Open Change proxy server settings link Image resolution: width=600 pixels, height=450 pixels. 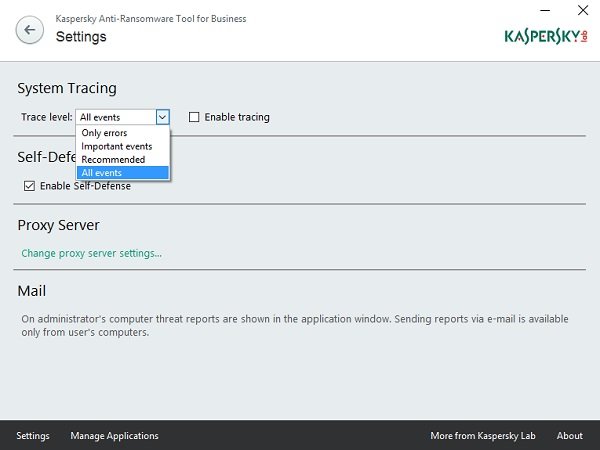[x=91, y=253]
